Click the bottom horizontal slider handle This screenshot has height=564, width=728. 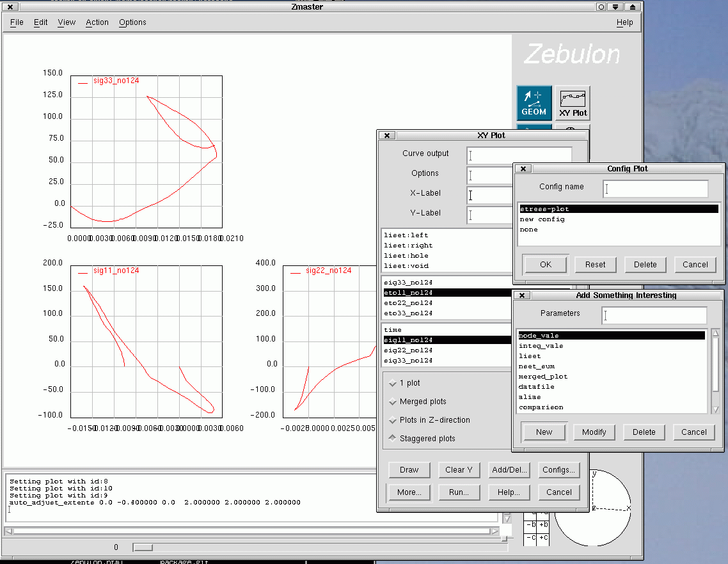point(143,547)
